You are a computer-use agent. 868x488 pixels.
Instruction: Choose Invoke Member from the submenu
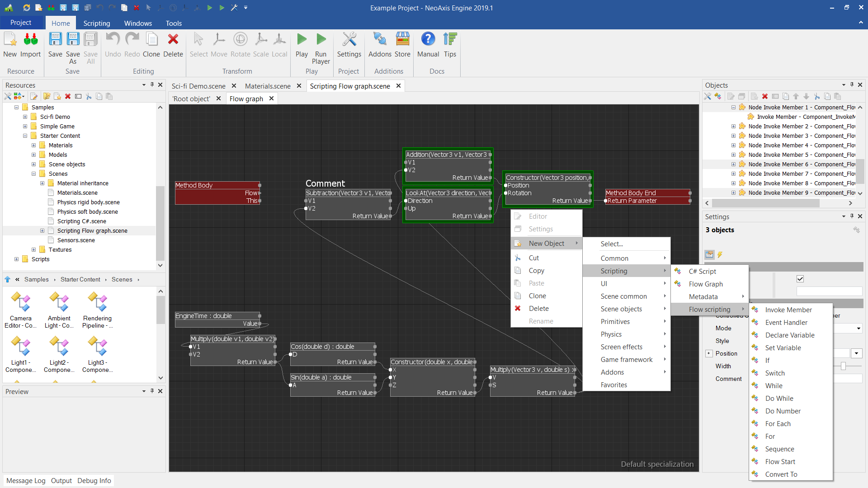click(x=788, y=310)
